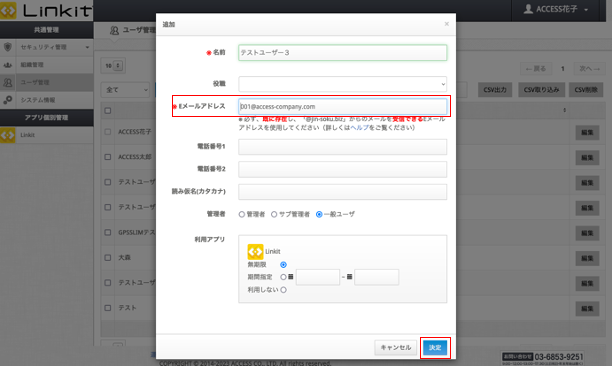Click 編集 button for ACCESS花子 row

[587, 133]
